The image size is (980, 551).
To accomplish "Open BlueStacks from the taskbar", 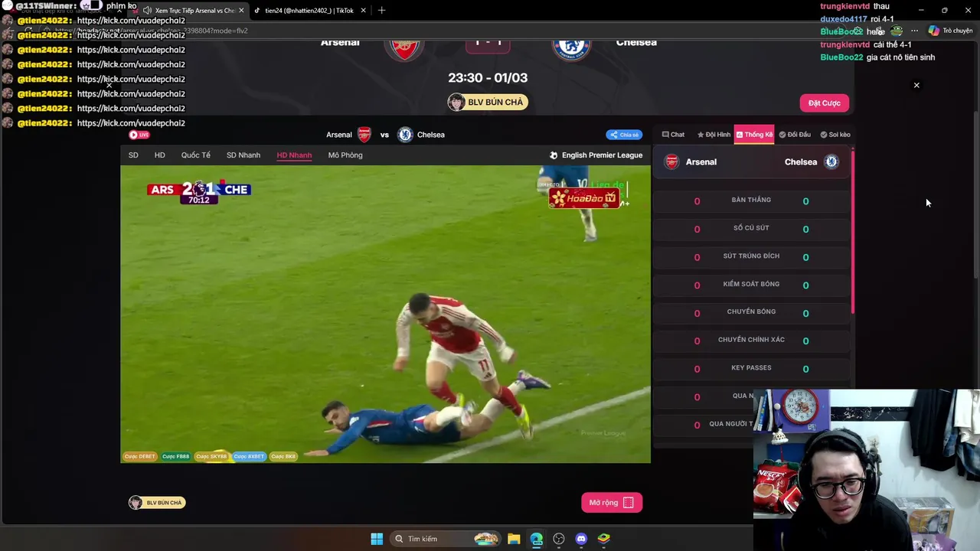I will click(x=603, y=539).
